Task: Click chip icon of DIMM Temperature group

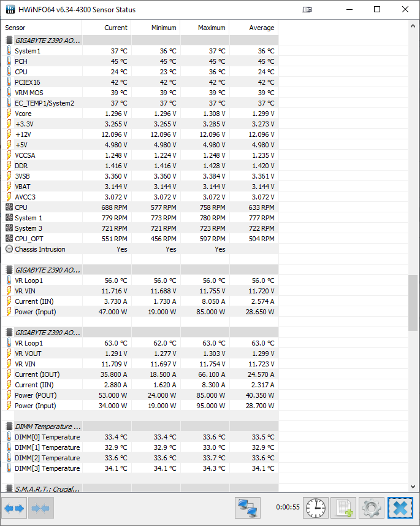Action: pos(9,427)
